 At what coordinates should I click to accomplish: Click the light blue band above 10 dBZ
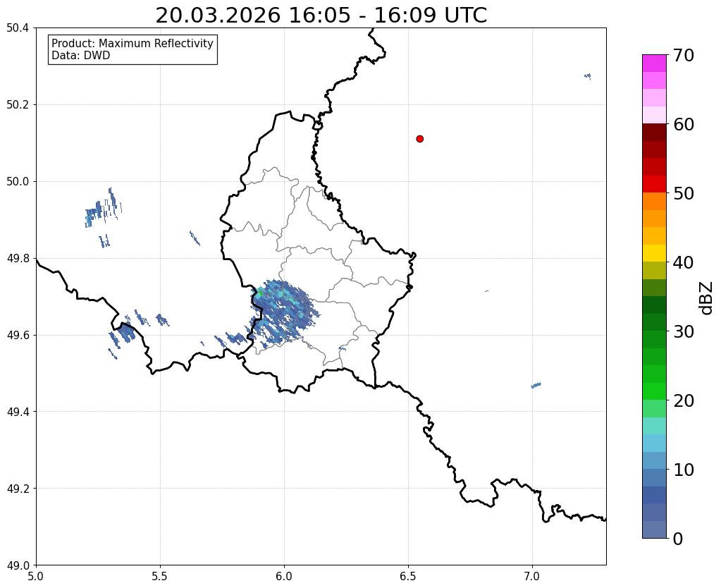point(654,460)
